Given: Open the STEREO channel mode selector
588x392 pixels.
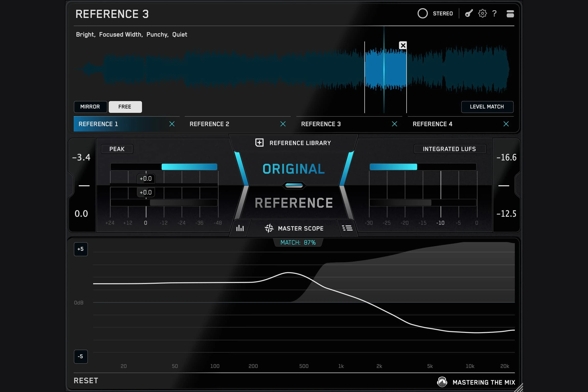Looking at the screenshot, I should click(x=443, y=13).
